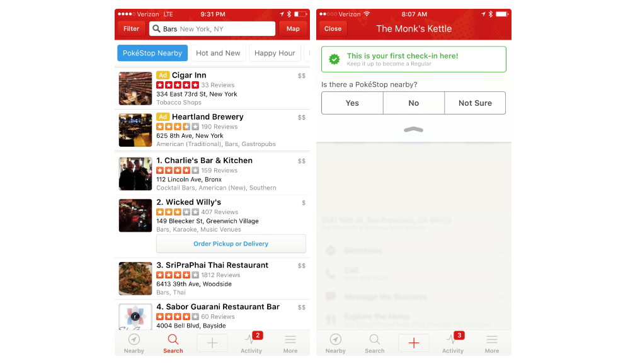Close The Monk's Kettle check-in screen
640x364 pixels.
[x=333, y=29]
